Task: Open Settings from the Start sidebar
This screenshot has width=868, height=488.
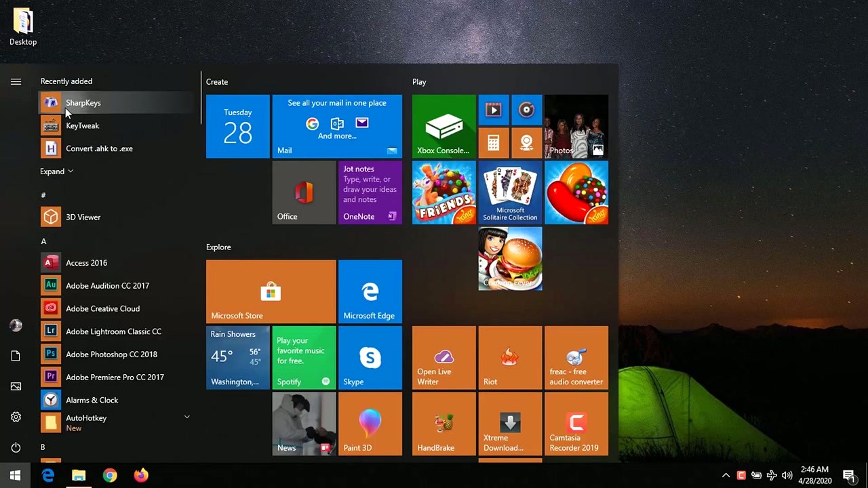Action: 16,417
